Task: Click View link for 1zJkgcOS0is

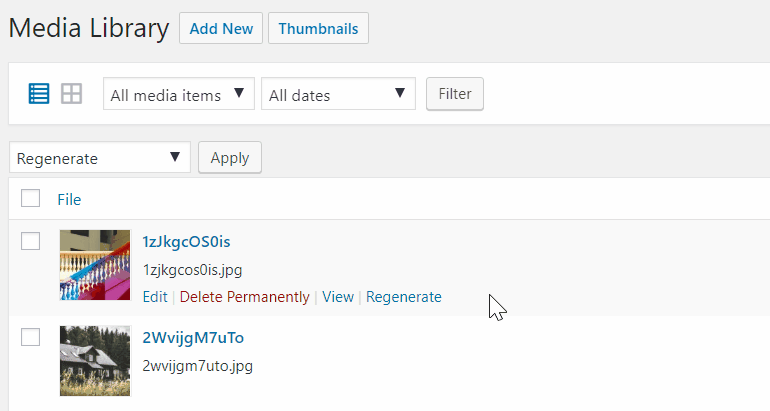Action: (338, 297)
